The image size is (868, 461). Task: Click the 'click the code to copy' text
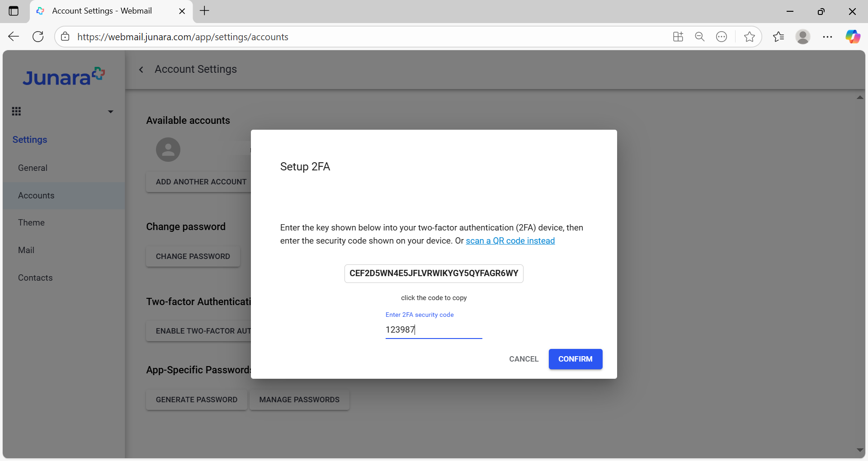pos(434,298)
